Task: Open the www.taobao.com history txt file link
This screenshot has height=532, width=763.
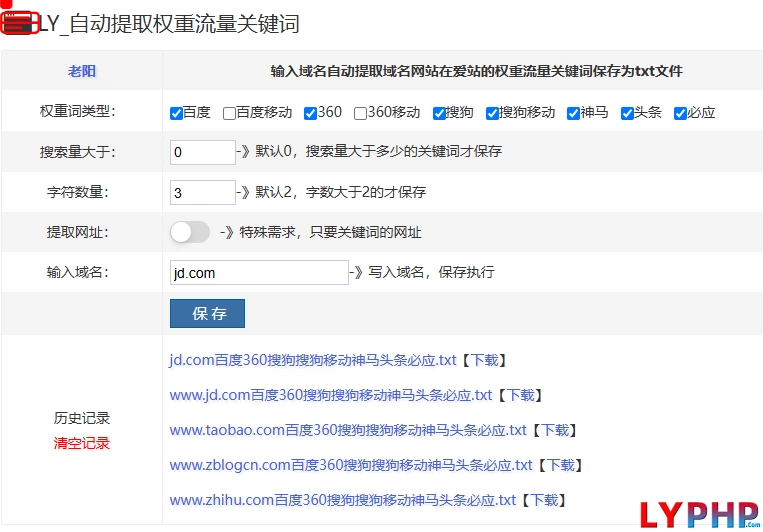Action: pyautogui.click(x=348, y=430)
